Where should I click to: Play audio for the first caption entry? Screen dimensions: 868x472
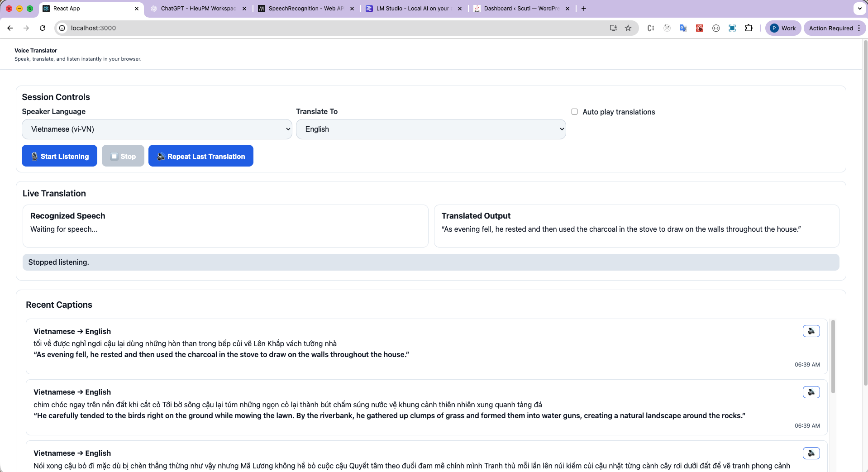pyautogui.click(x=811, y=331)
